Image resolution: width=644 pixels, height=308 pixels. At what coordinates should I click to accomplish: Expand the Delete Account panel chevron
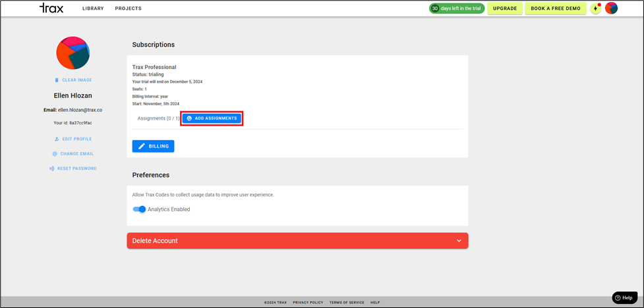coord(459,241)
